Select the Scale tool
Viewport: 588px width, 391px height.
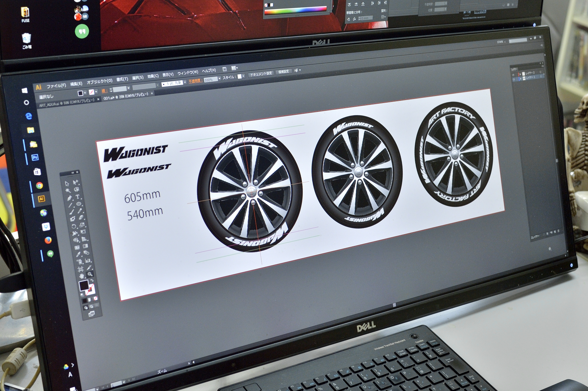coord(82,225)
